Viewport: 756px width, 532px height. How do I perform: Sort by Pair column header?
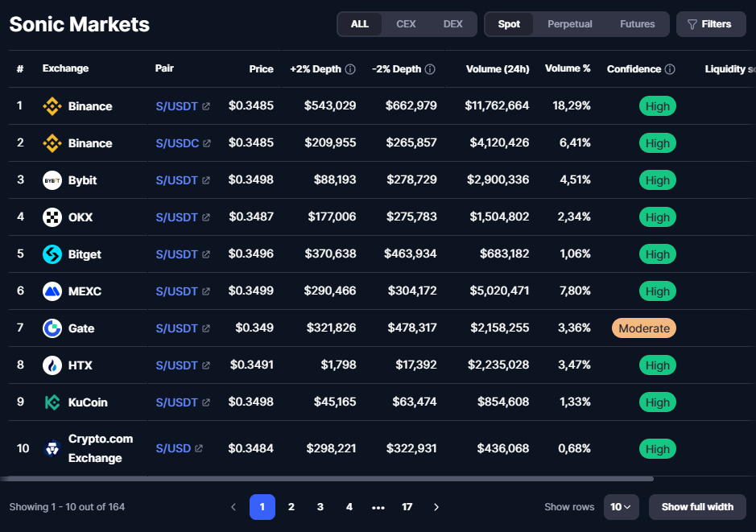coord(164,68)
